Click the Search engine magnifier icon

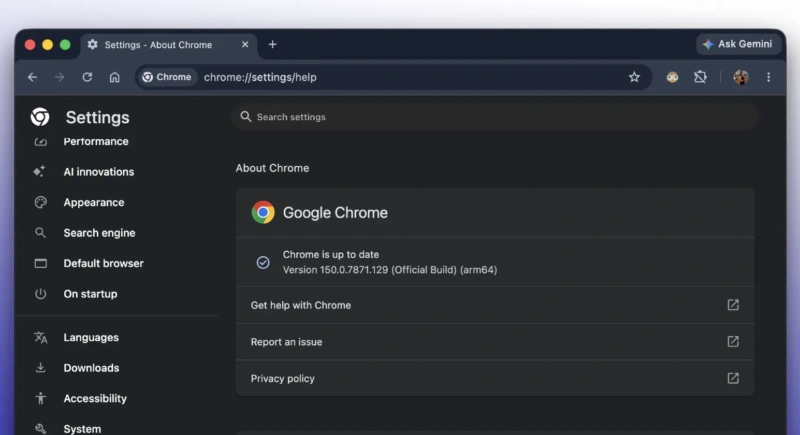40,233
